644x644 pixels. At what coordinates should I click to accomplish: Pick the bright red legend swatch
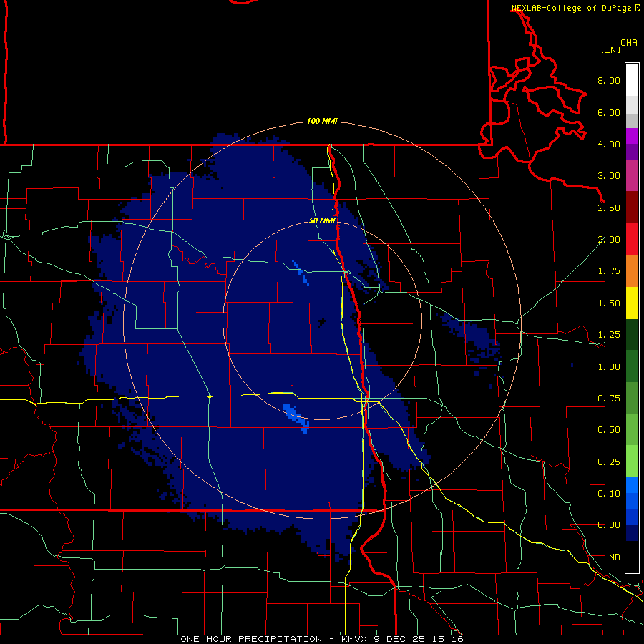[x=632, y=240]
